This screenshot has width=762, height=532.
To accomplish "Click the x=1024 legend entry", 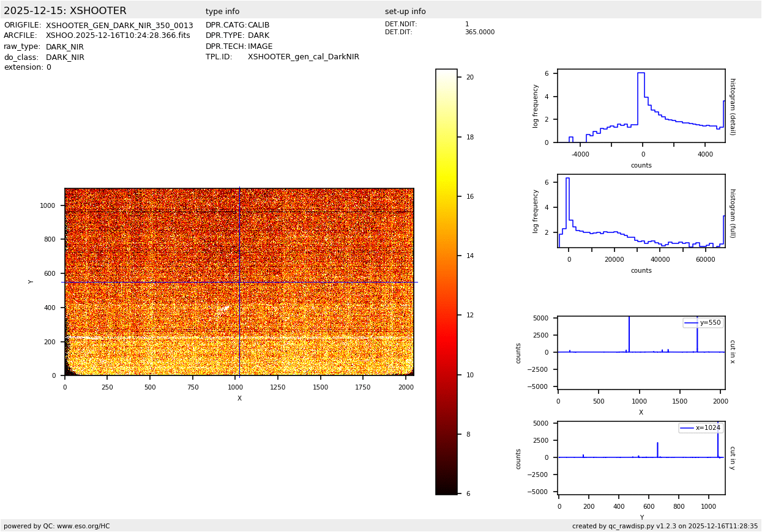I will click(700, 428).
